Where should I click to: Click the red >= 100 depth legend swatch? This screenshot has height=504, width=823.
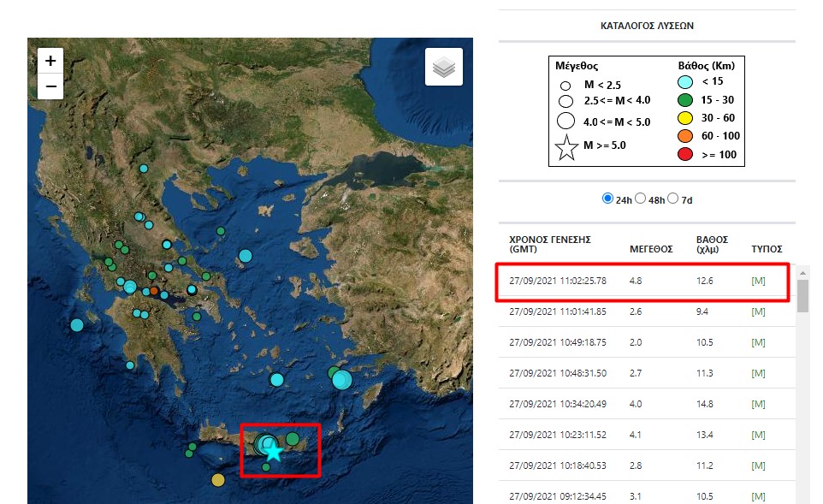tap(685, 155)
